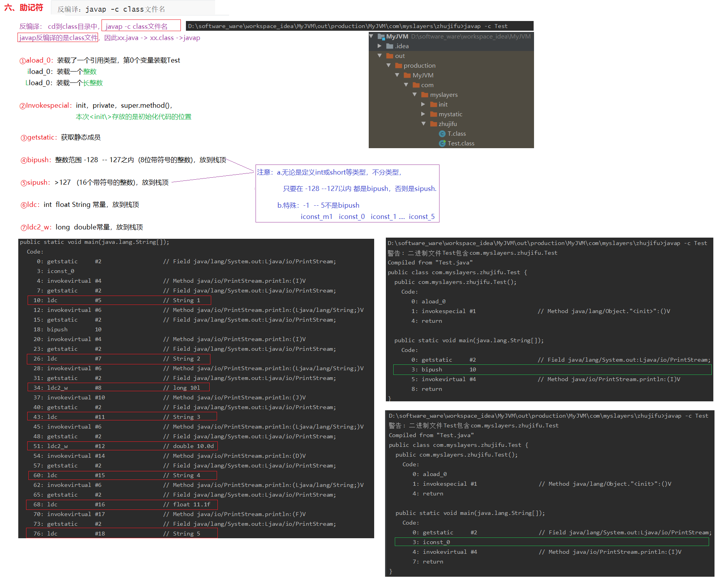Expand the init folder arrow
The image size is (725, 588).
pos(423,105)
